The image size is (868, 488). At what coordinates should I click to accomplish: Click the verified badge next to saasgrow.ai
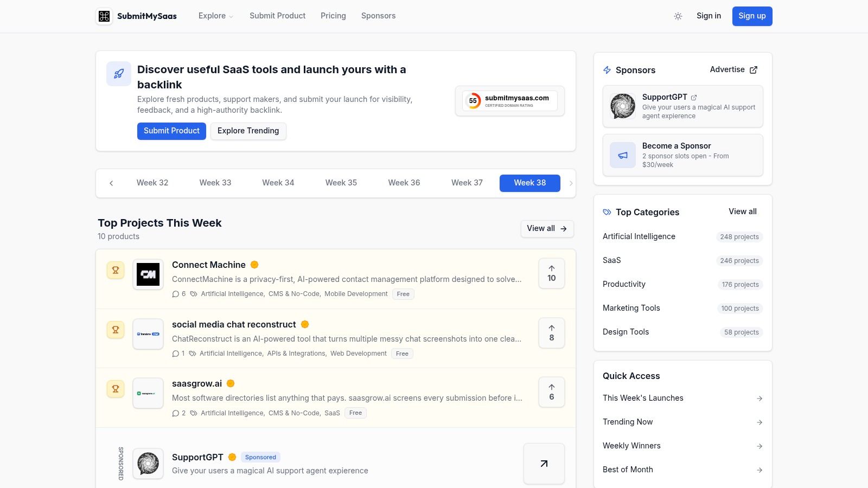point(231,383)
